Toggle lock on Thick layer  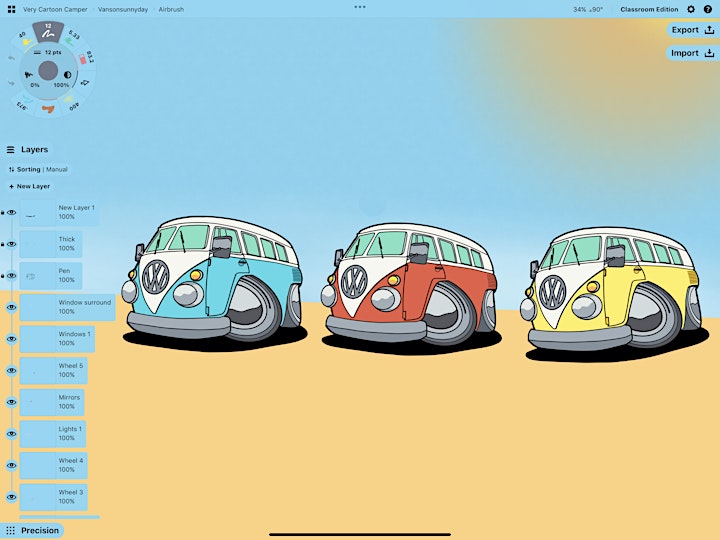pos(3,244)
